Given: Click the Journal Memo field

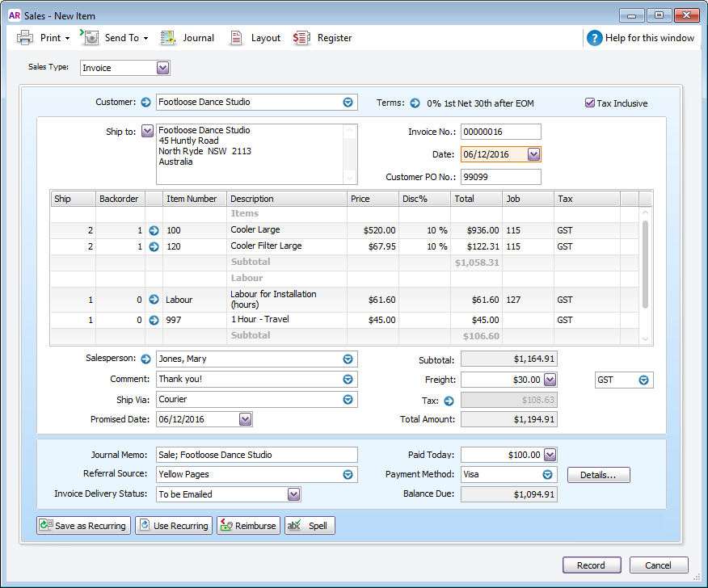Looking at the screenshot, I should point(257,455).
